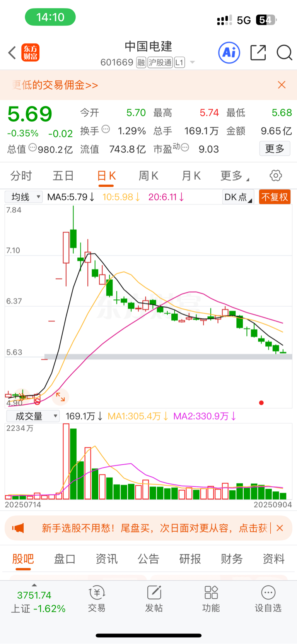
Task: Expand the 更多 chart period menu
Action: point(234,176)
